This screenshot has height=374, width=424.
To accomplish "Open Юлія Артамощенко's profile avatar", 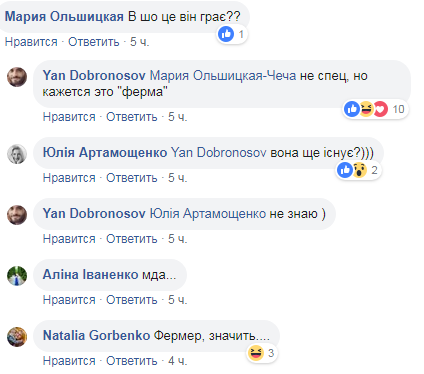I will click(x=17, y=154).
